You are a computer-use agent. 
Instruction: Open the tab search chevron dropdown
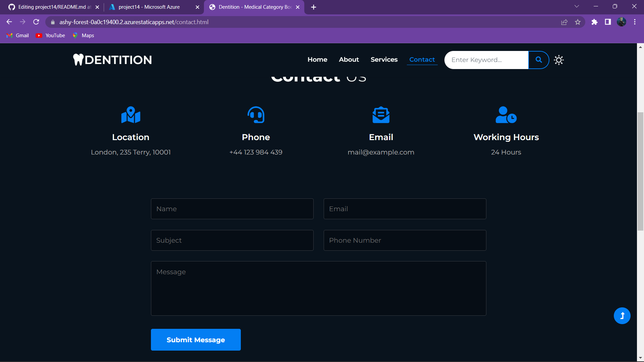coord(577,6)
